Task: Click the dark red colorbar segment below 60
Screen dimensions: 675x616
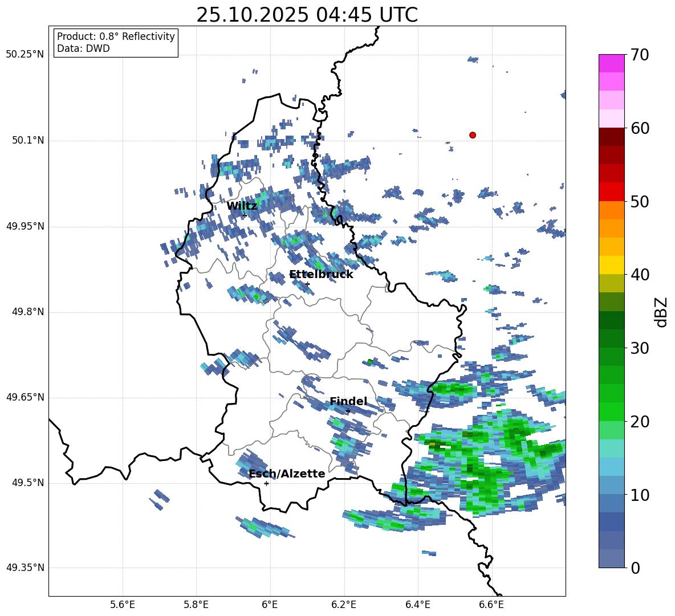Action: tap(611, 137)
